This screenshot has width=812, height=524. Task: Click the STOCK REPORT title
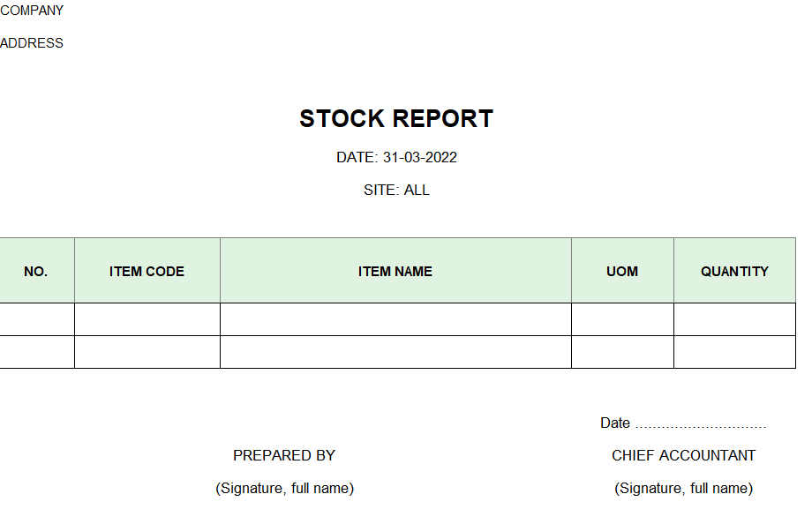pos(396,118)
